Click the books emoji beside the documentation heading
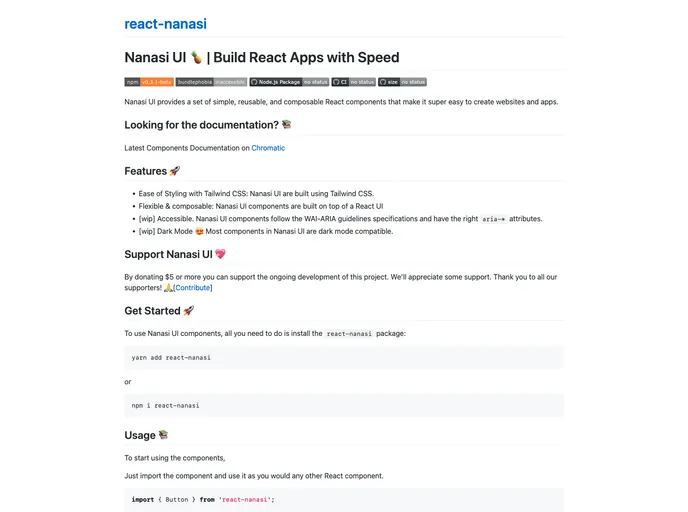Viewport: 688px width, 512px height. pos(287,125)
